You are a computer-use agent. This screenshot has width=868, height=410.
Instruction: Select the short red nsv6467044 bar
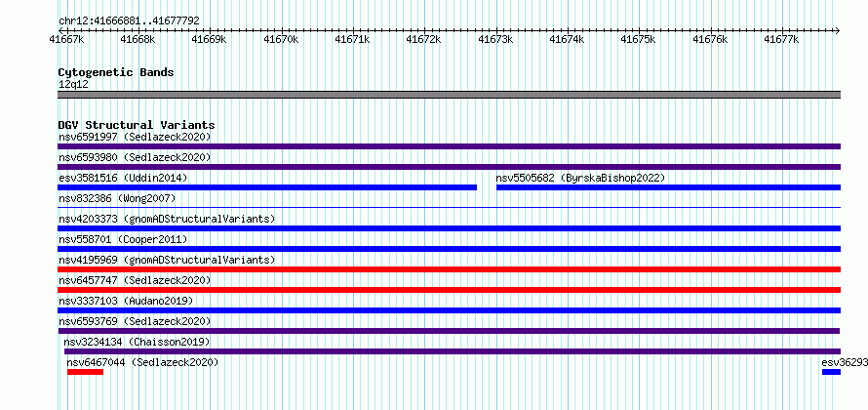point(85,372)
